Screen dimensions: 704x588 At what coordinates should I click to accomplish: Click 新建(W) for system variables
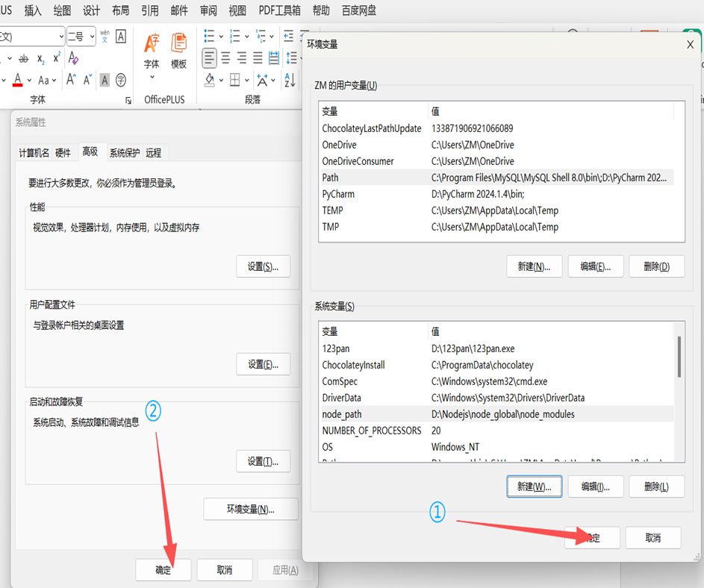pos(535,487)
